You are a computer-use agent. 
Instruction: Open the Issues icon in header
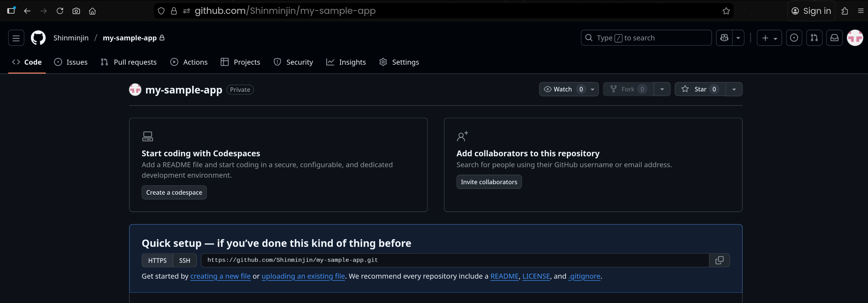point(794,38)
